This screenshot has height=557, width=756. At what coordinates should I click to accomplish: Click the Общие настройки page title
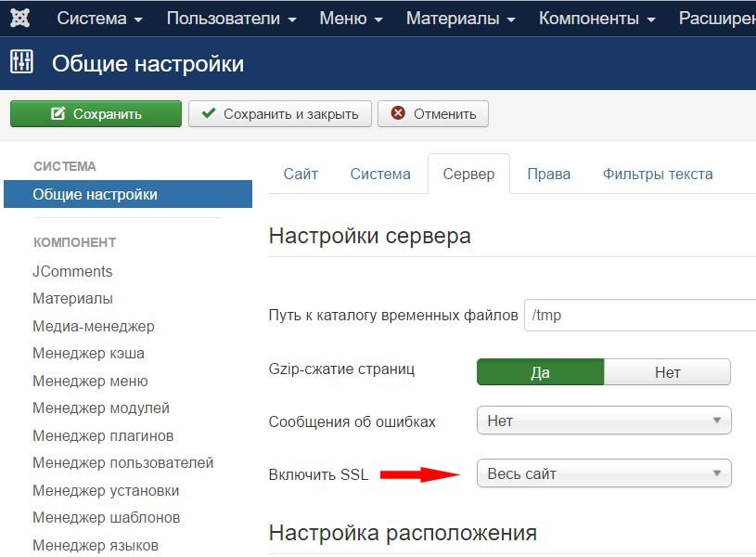(148, 64)
